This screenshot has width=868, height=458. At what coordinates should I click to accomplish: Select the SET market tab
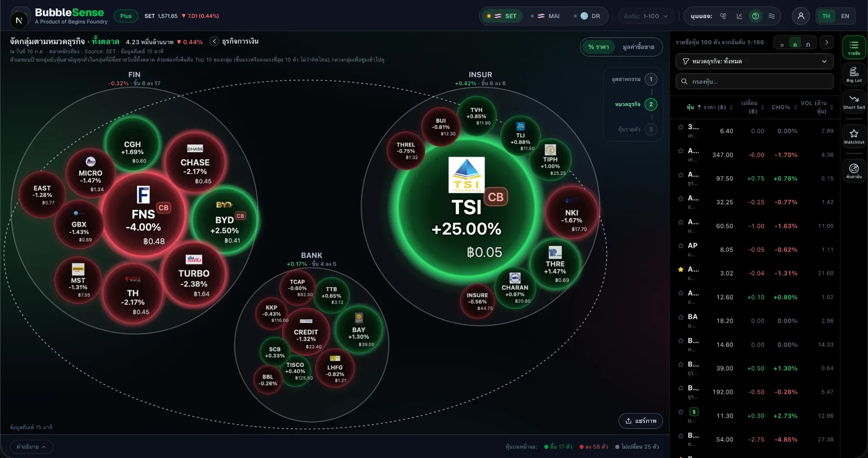502,16
